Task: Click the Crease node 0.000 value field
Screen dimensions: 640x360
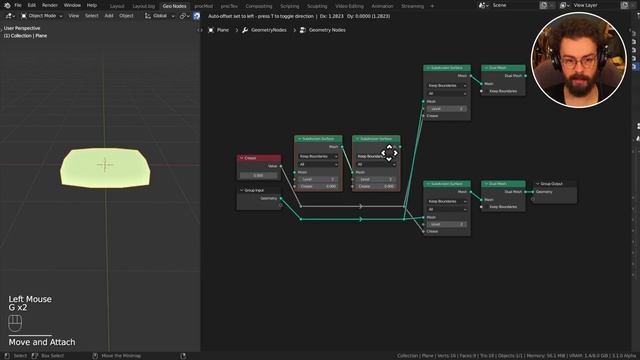Action: pos(258,176)
